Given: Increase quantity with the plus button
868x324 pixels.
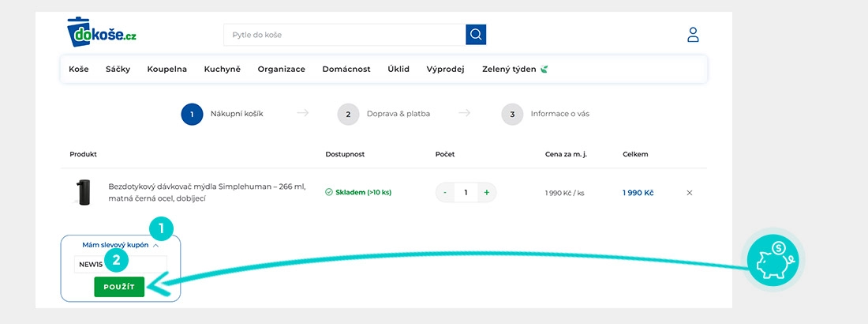Looking at the screenshot, I should pos(487,193).
